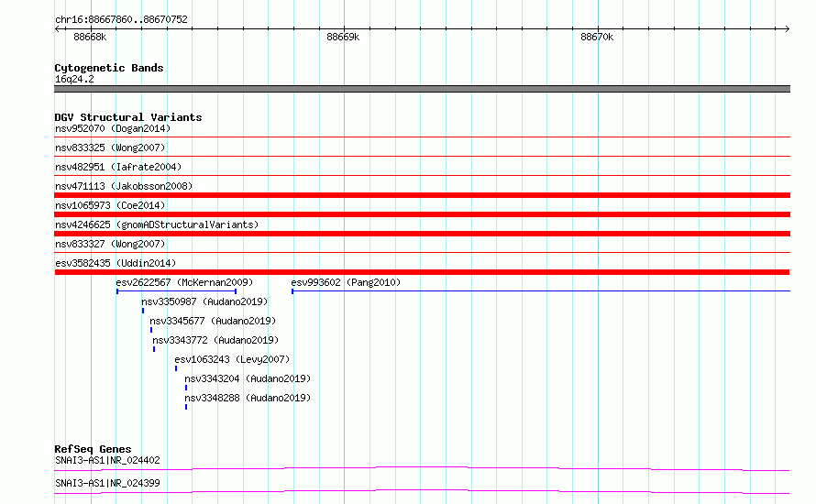Click variant label nsv3343772 (Audano2019)
Screen dimensions: 816x504
click(x=215, y=340)
